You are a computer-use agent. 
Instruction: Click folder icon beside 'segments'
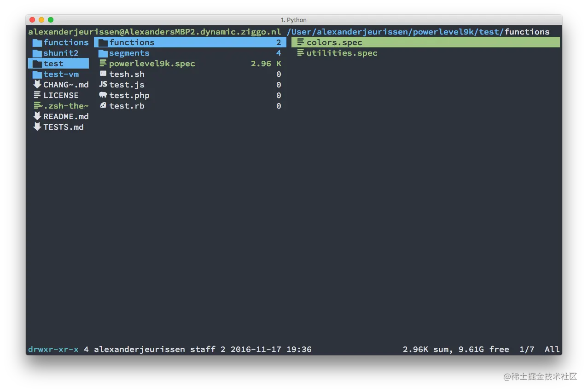pos(103,53)
